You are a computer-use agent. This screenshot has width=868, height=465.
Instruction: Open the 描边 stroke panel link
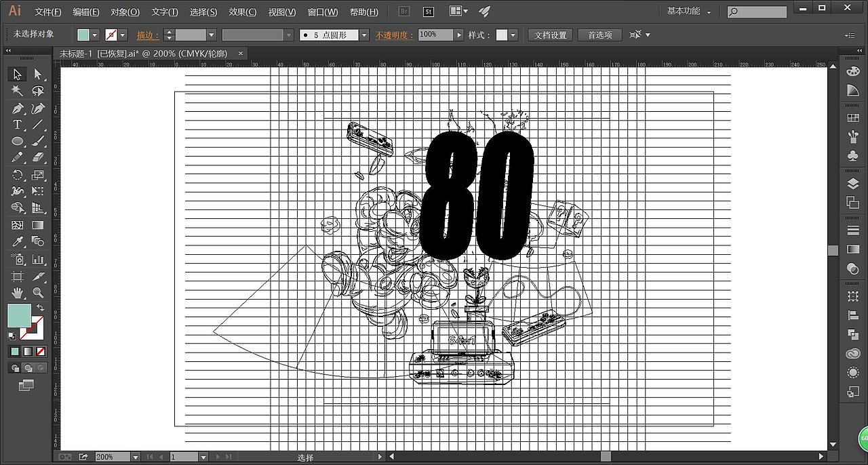(147, 35)
